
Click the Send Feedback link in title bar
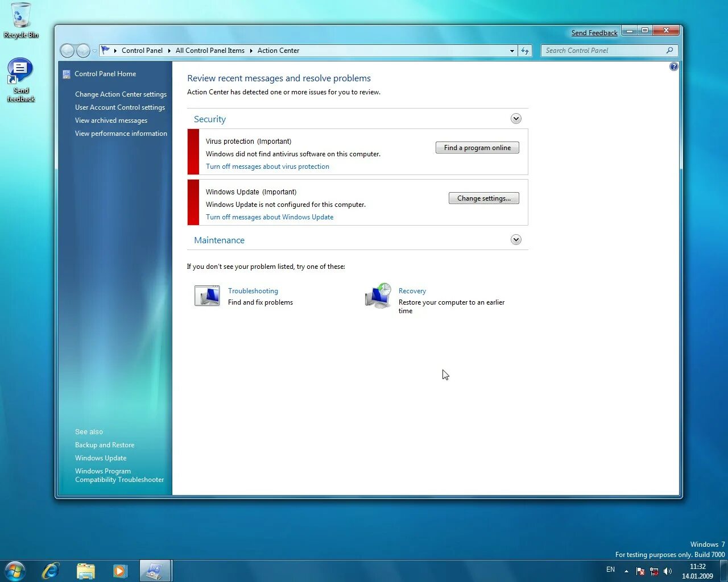pos(594,33)
